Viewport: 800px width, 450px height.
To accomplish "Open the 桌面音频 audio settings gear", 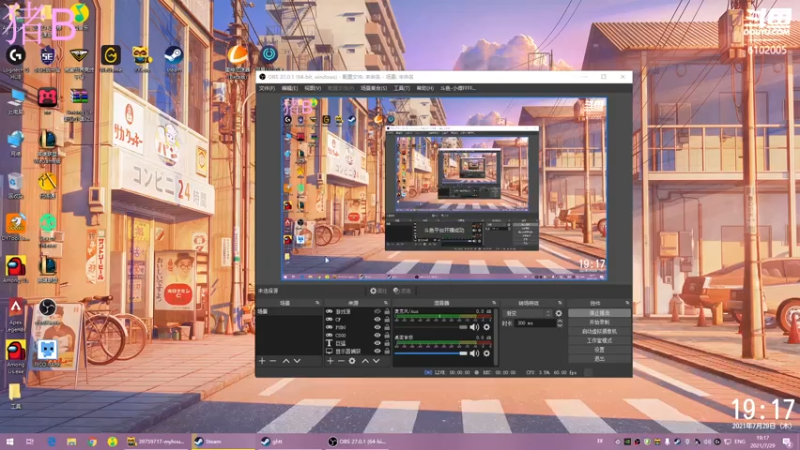I will (x=486, y=353).
